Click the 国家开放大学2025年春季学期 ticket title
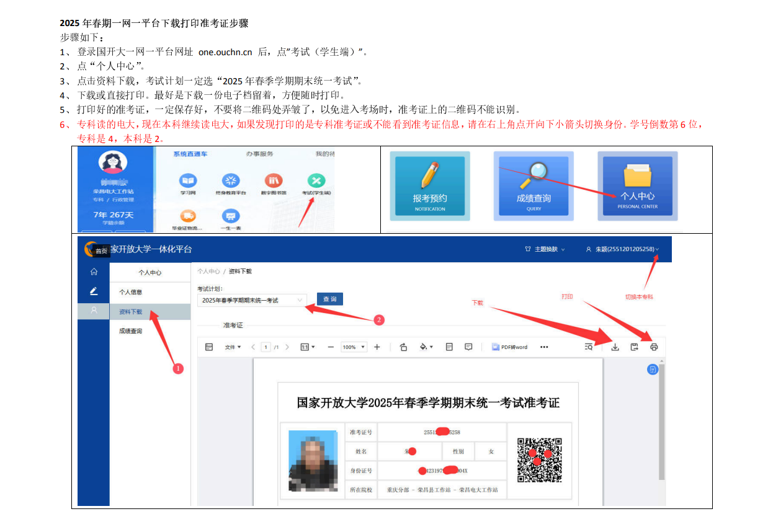This screenshot has width=768, height=532. pos(428,403)
